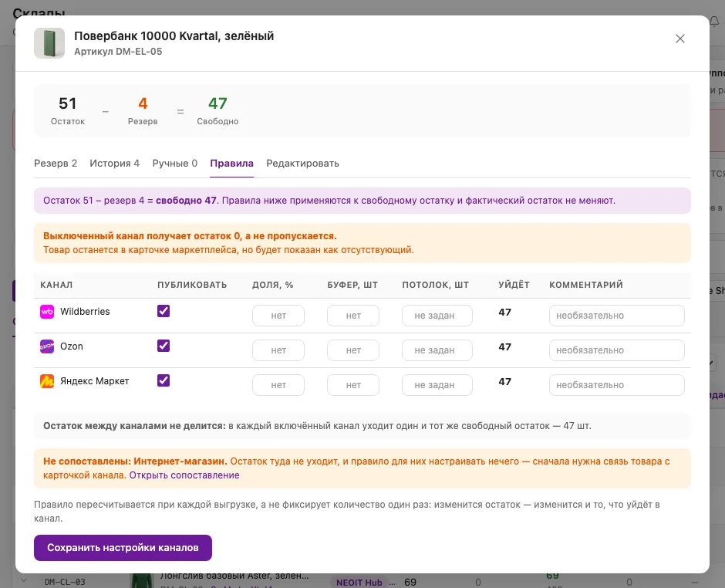
Task: Click the Уйдёт value in the Ozon row
Action: coord(505,347)
